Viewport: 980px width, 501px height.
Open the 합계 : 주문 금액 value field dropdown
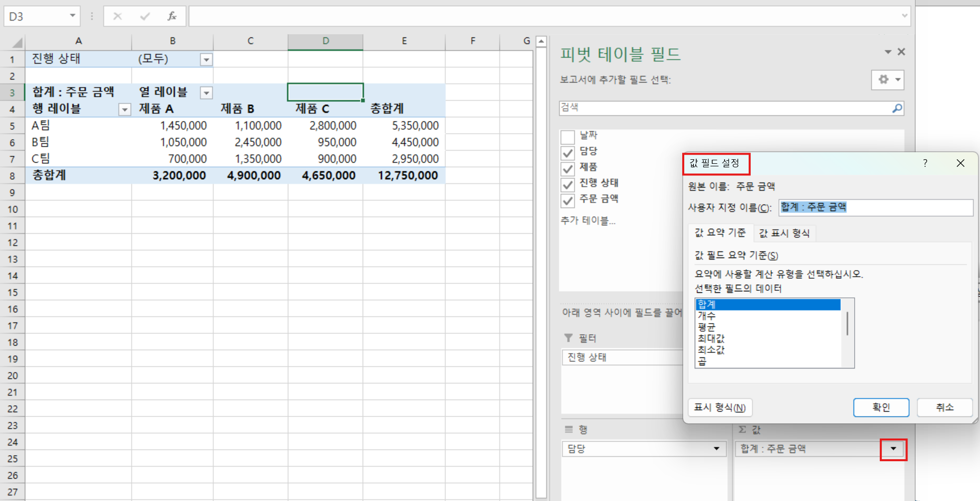(893, 449)
